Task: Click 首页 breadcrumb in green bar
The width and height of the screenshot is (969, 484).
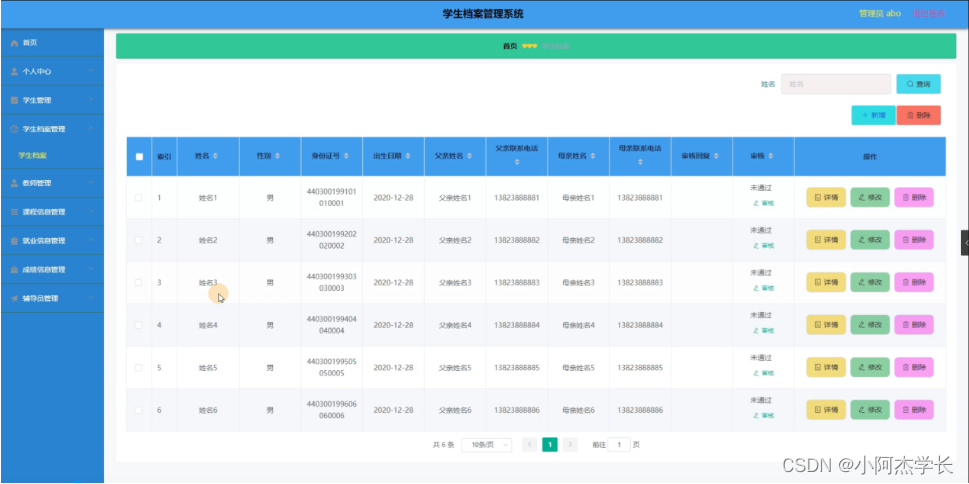Action: (x=510, y=46)
